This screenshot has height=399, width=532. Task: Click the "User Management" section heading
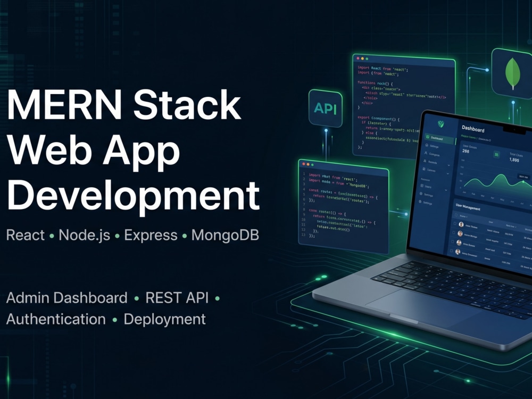point(468,206)
